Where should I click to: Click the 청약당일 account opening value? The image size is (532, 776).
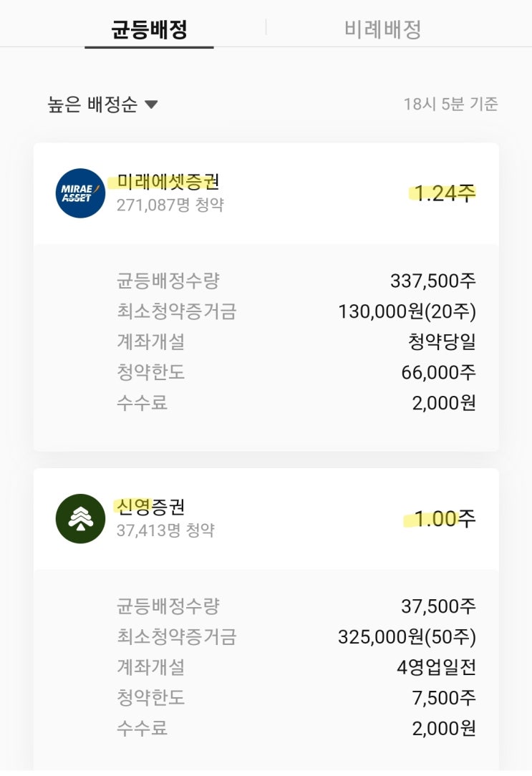(x=442, y=341)
